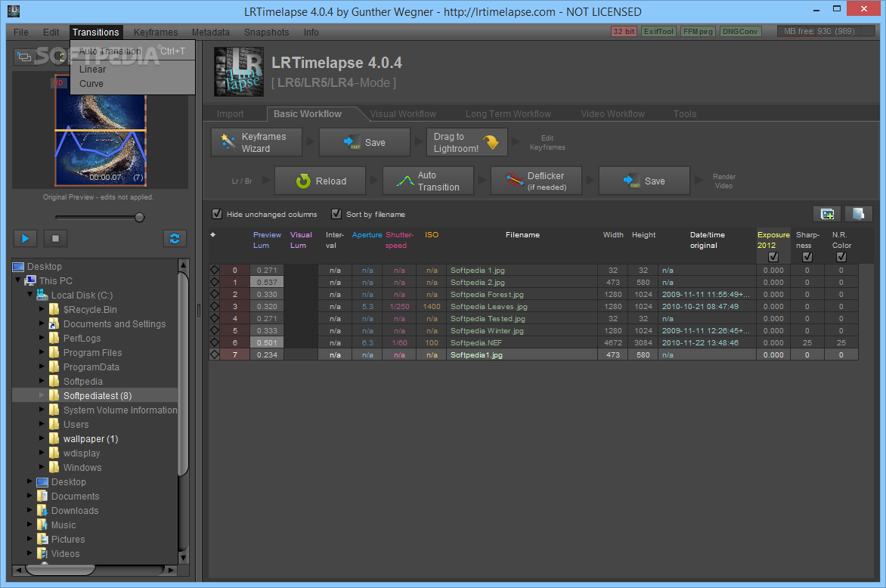
Task: Click the diamond keyframe column header icon
Action: click(213, 234)
